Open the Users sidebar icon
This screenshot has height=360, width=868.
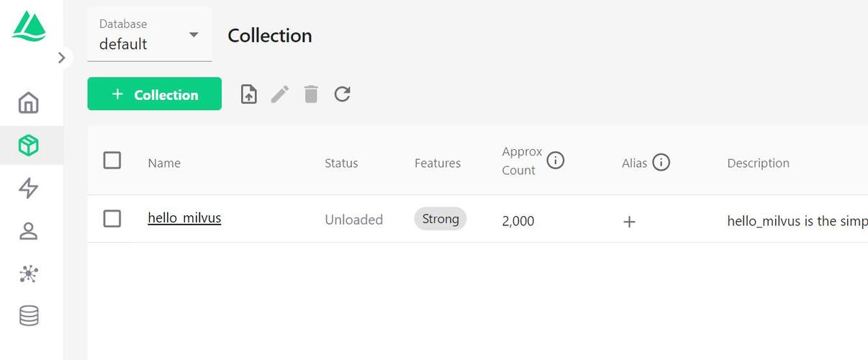pos(29,231)
